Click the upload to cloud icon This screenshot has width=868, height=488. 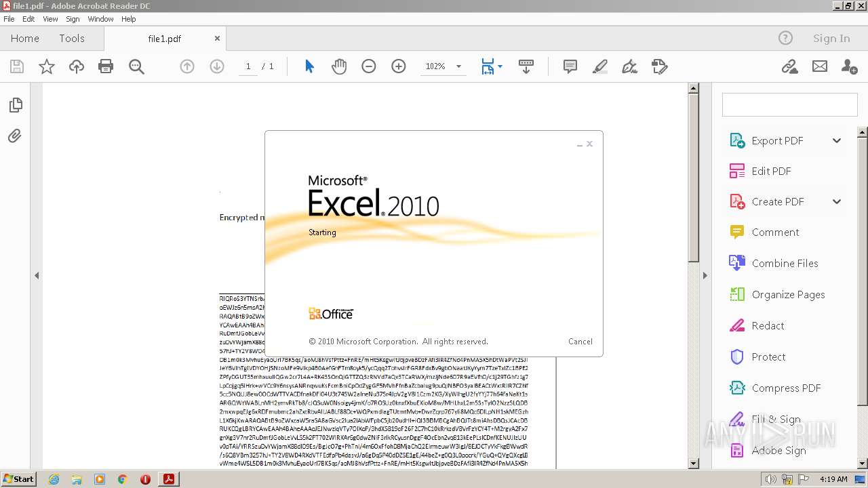point(76,66)
